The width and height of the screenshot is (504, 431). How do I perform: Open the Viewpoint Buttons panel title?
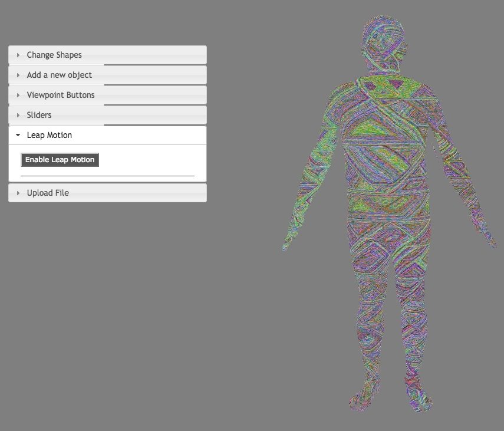(61, 95)
